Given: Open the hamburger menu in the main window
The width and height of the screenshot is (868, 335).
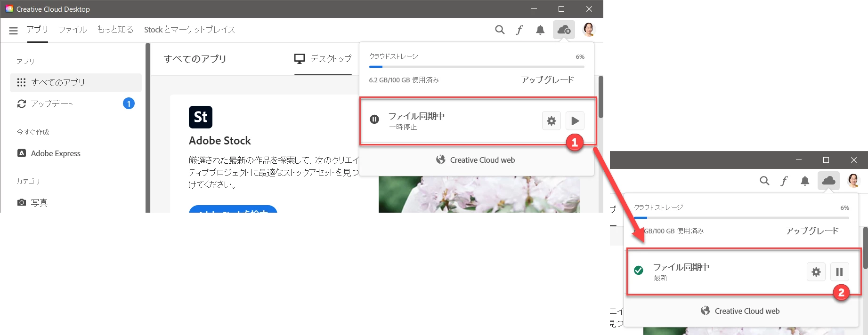Looking at the screenshot, I should [x=13, y=31].
